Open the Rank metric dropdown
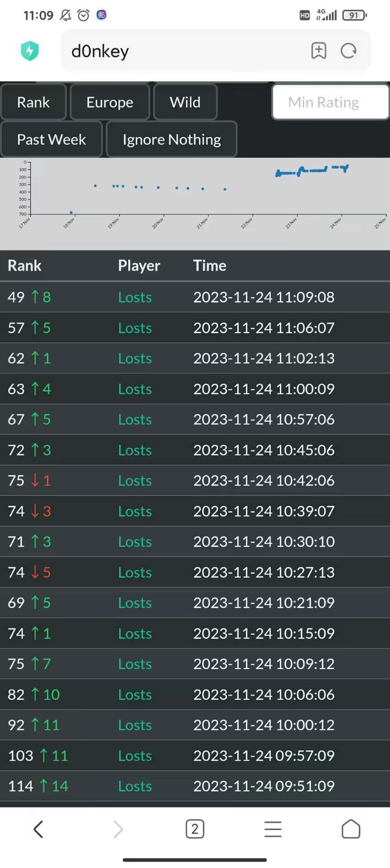The height and width of the screenshot is (868, 390). (33, 102)
